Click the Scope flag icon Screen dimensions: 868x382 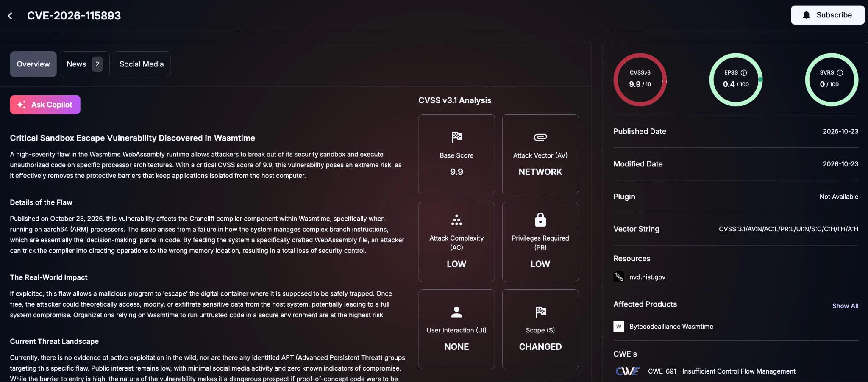tap(540, 312)
